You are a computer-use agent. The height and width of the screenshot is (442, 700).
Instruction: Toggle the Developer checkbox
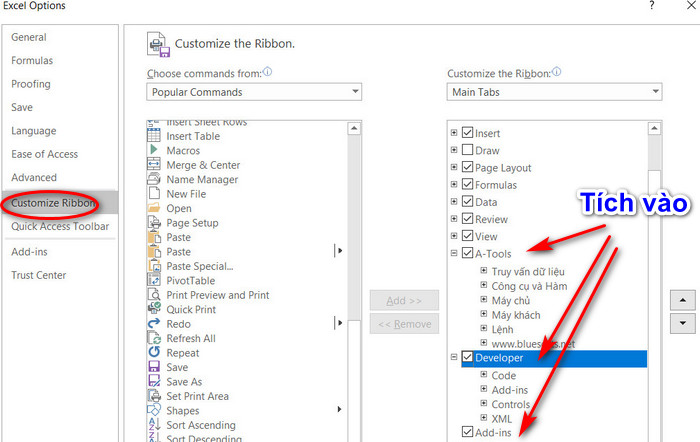tap(467, 357)
